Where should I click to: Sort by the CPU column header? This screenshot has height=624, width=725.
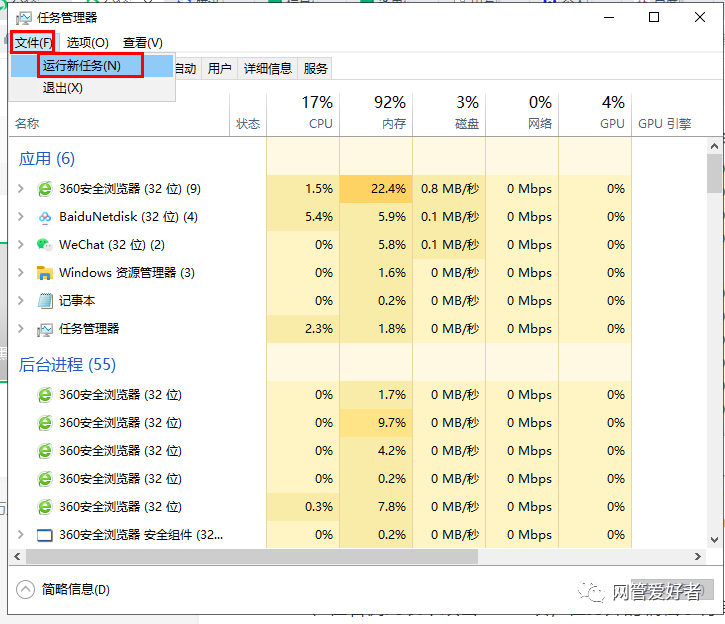click(303, 115)
